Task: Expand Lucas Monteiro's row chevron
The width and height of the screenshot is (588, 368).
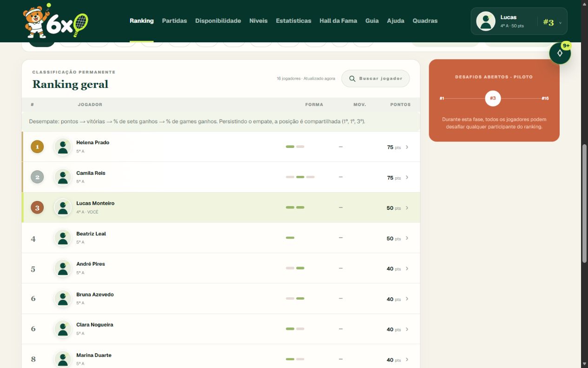Action: [407, 208]
